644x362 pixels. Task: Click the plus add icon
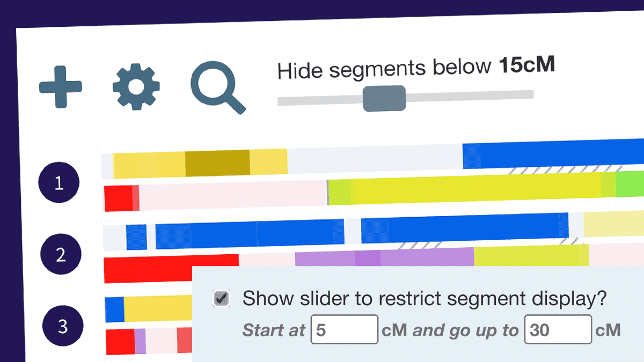click(61, 86)
